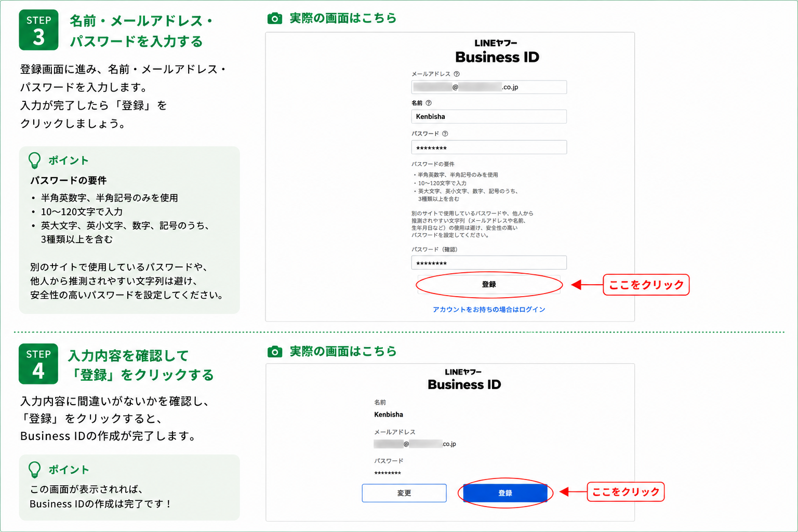Click the 10〜120文字で入力 bullet in the green point box

[82, 212]
